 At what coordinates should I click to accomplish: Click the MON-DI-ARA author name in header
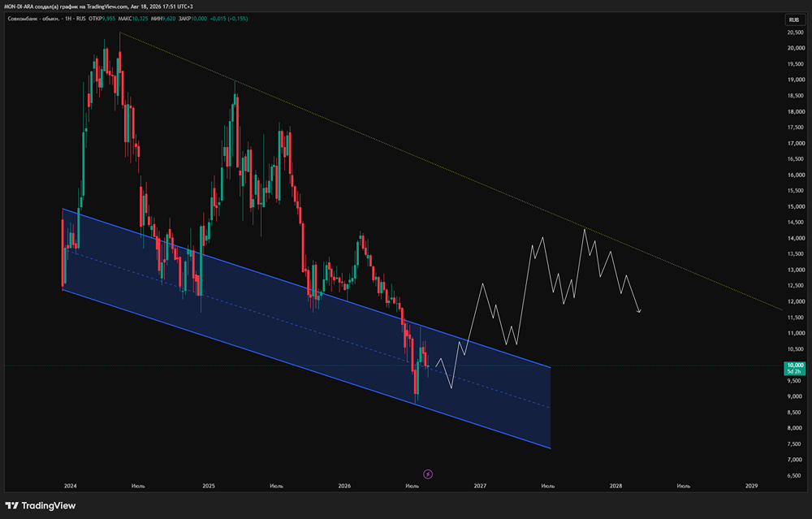[18, 6]
